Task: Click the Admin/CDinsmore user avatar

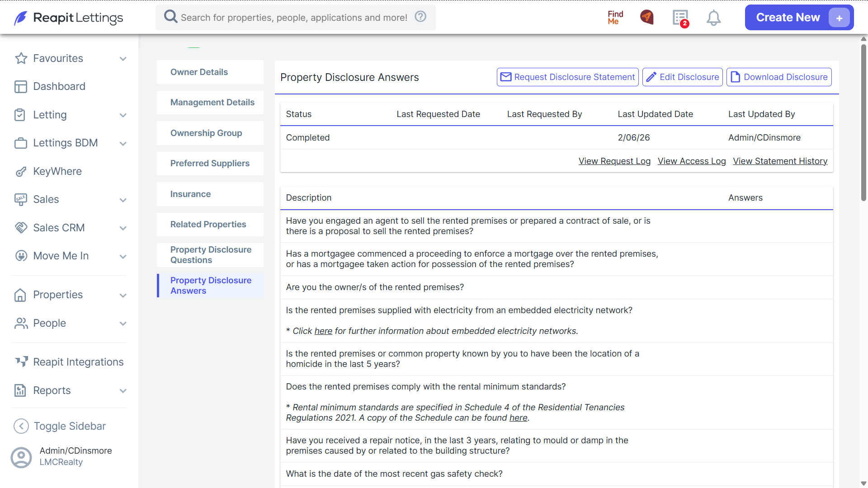Action: 21,457
